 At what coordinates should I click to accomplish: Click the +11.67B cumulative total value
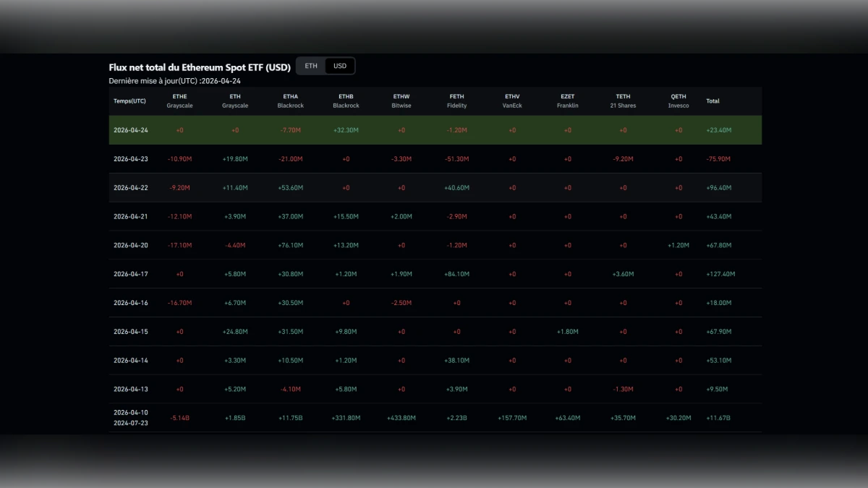718,418
